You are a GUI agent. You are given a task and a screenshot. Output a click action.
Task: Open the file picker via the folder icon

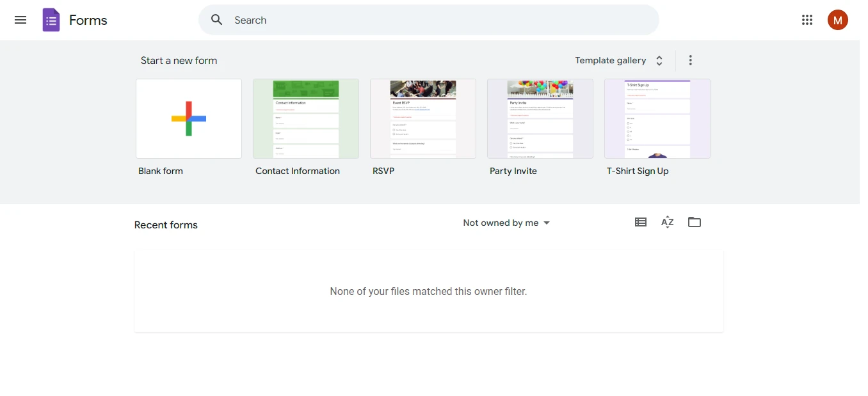(695, 222)
